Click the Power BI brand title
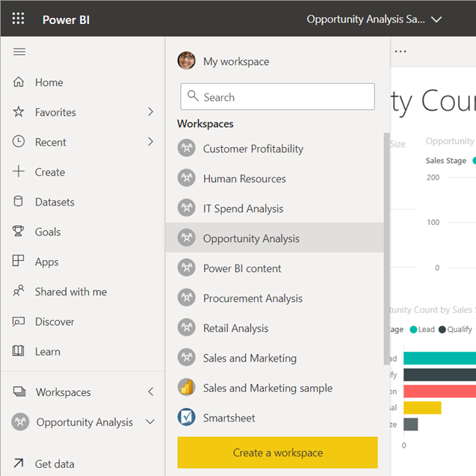Image resolution: width=476 pixels, height=476 pixels. (x=66, y=19)
